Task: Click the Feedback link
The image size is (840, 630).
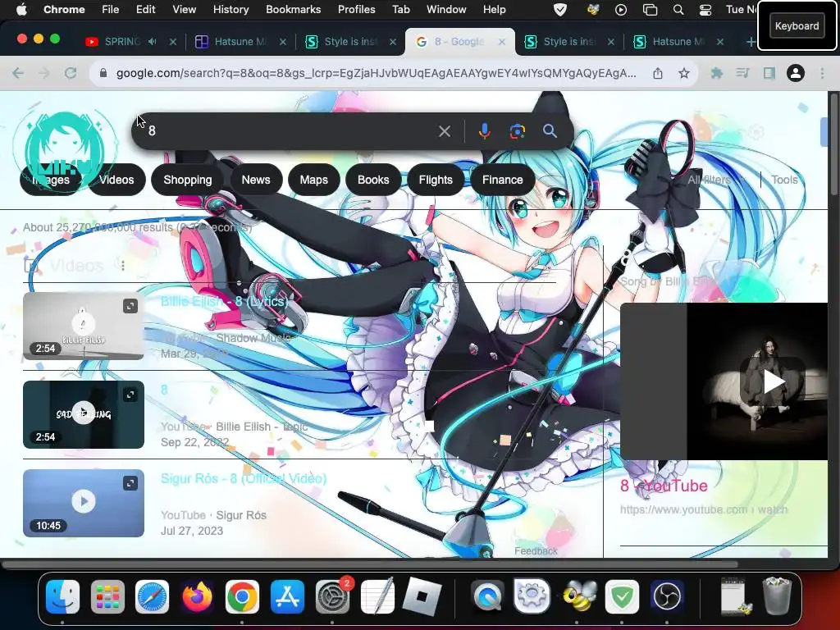Action: 536,550
